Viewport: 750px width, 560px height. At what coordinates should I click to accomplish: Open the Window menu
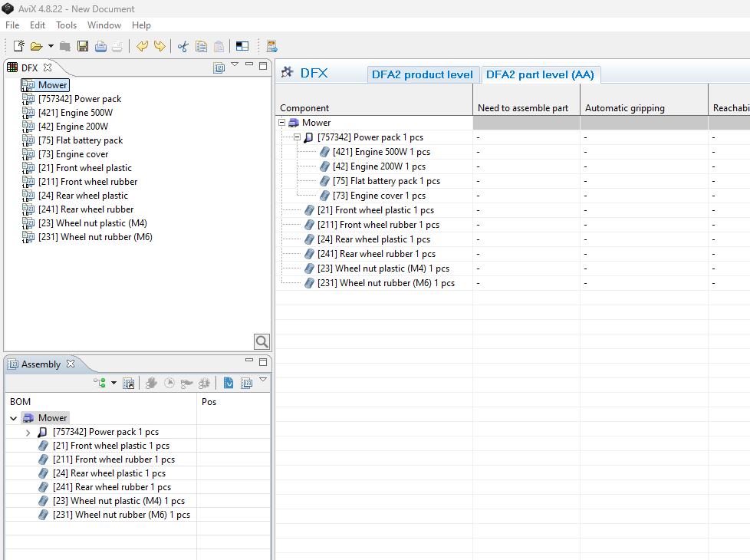click(104, 25)
